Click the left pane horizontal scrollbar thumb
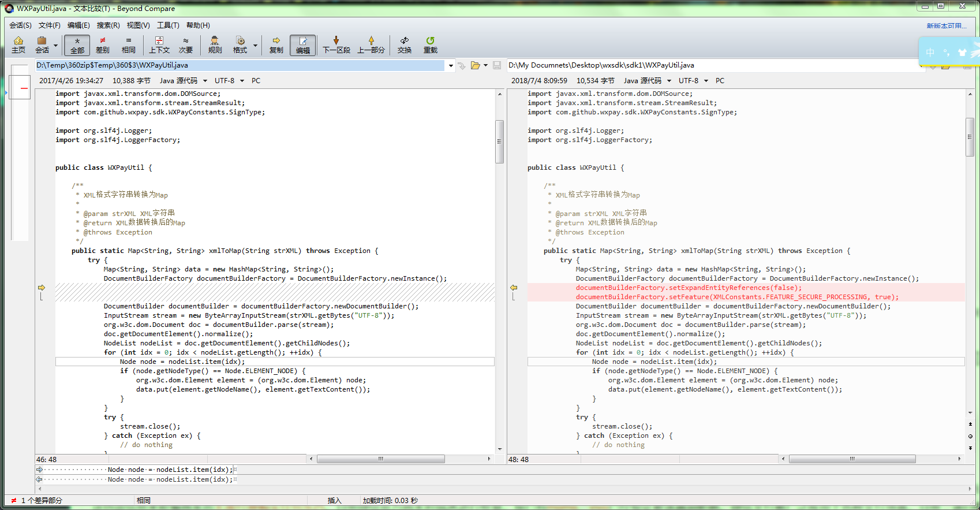This screenshot has width=980, height=510. click(381, 459)
